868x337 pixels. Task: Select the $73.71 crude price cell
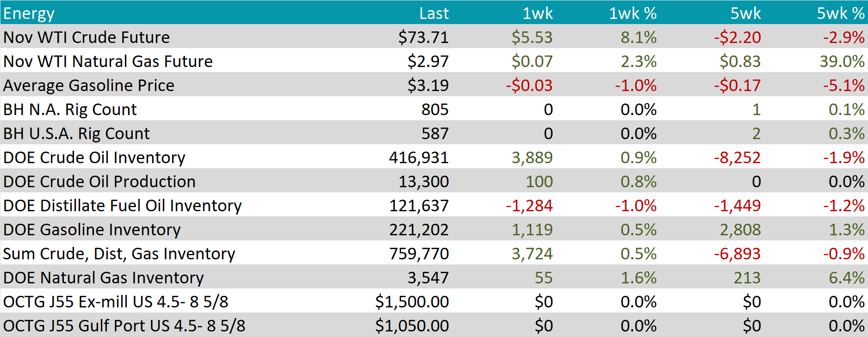coord(423,37)
